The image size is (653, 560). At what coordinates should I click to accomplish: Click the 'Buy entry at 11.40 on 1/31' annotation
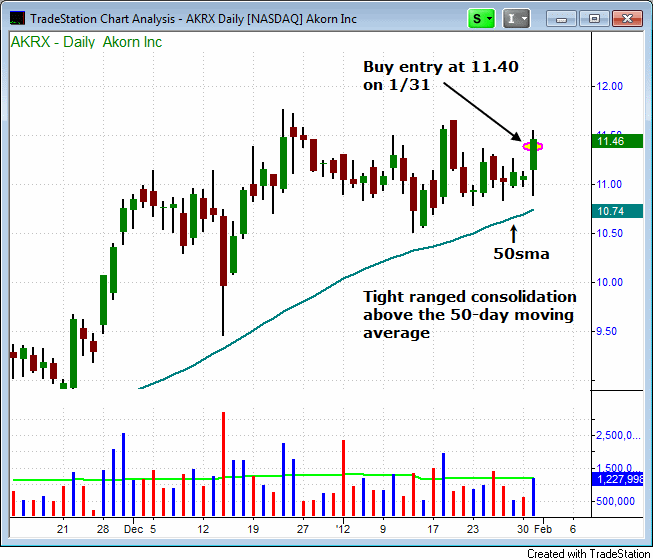[441, 76]
